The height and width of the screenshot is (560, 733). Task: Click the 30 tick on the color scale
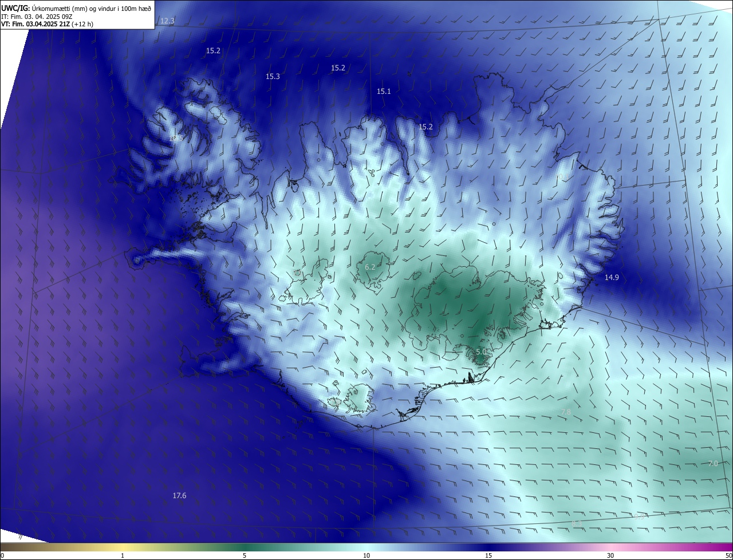click(610, 555)
